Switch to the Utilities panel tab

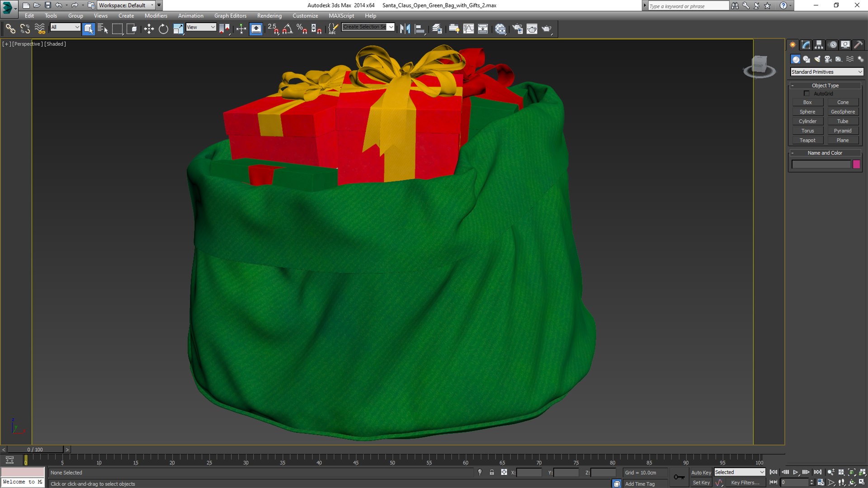click(858, 45)
